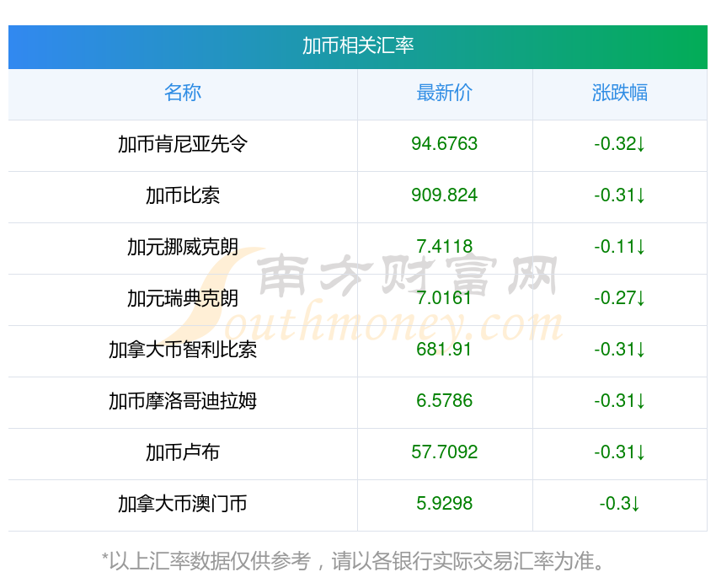
Task: Click the -0.32↓ change value
Action: 620,144
